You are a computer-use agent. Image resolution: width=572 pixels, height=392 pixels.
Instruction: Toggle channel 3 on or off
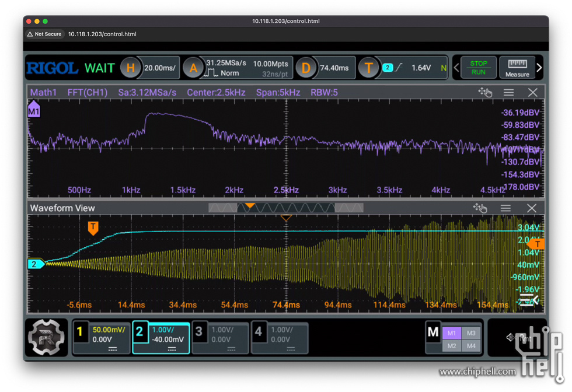point(199,331)
